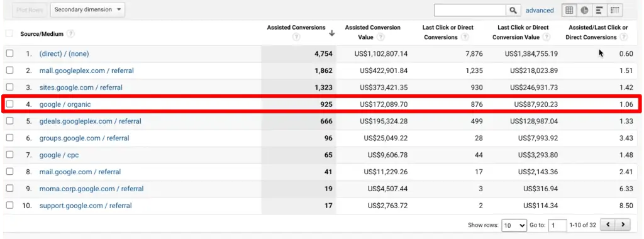644x239 pixels.
Task: Open sites.google.com / referral link
Action: point(81,87)
